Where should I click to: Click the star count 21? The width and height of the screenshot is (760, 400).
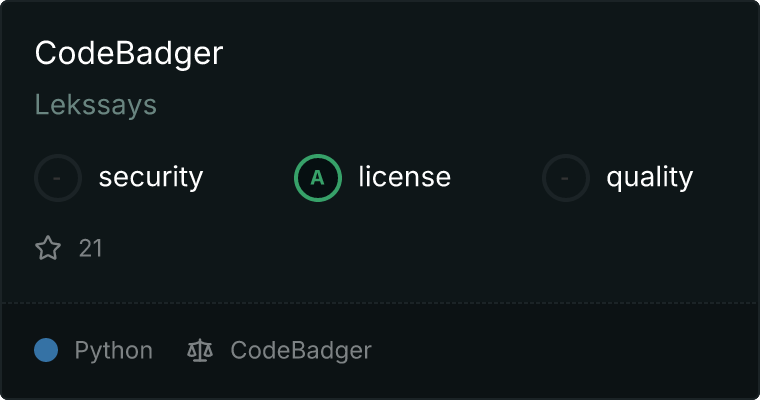point(90,249)
